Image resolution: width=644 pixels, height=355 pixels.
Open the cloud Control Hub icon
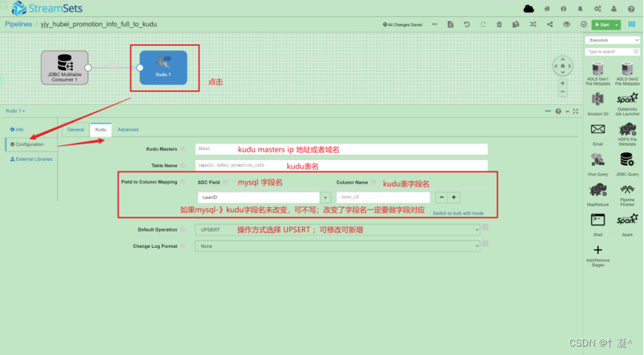coord(528,9)
